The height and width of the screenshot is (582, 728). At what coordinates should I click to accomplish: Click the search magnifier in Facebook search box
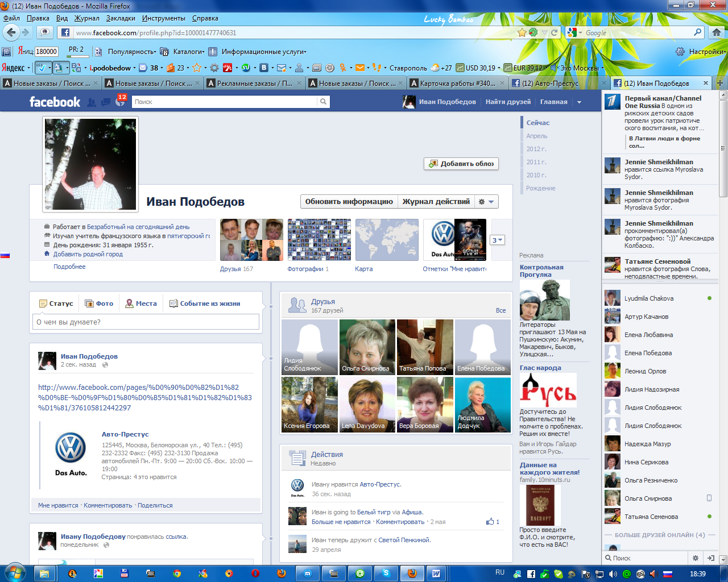click(323, 102)
